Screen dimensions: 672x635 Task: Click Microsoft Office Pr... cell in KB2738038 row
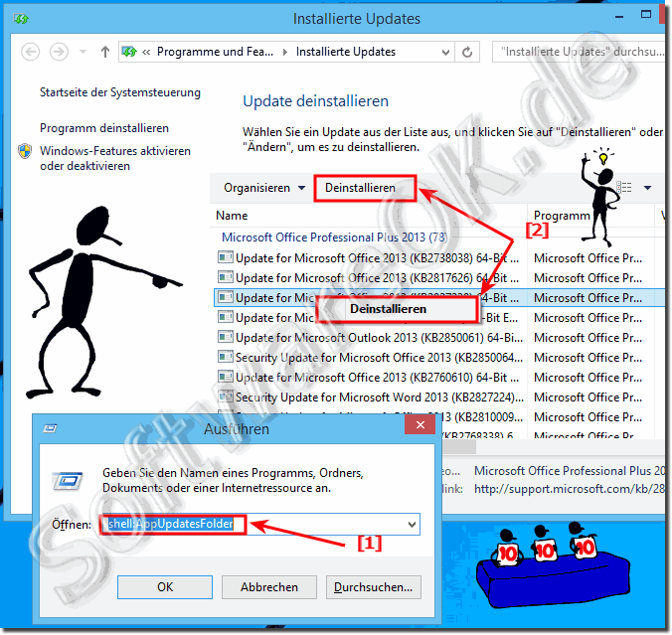coord(588,258)
